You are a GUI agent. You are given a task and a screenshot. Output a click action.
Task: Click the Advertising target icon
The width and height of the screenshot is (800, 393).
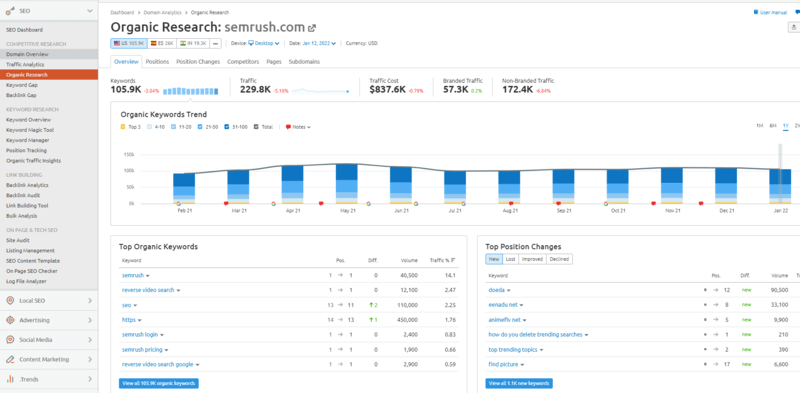10,320
